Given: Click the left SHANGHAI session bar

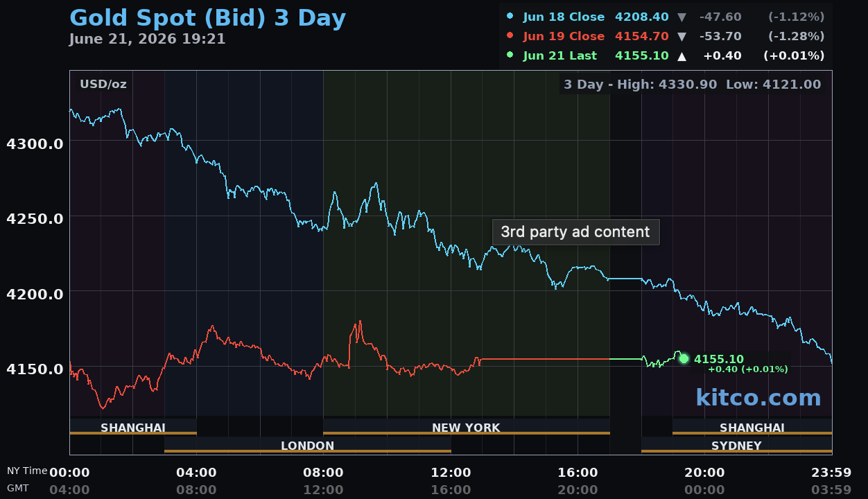Looking at the screenshot, I should pos(133,427).
